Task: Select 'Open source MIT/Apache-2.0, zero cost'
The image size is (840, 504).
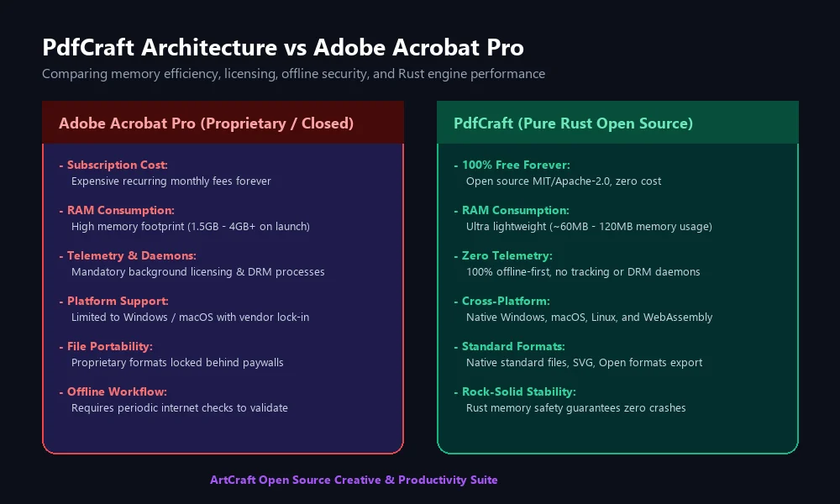Action: click(564, 181)
